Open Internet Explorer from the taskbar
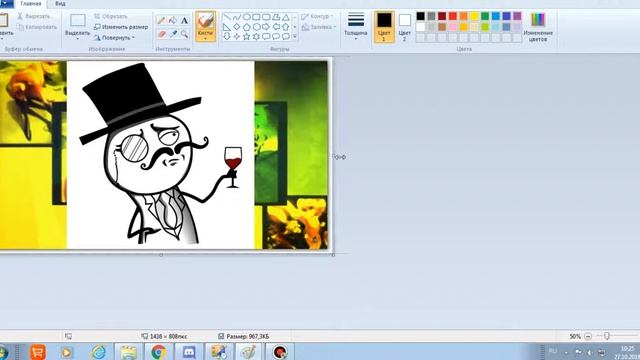This screenshot has width=640, height=360. (98, 352)
